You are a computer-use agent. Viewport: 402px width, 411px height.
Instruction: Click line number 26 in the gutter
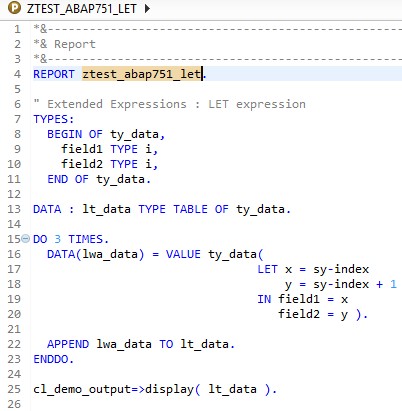tap(14, 404)
